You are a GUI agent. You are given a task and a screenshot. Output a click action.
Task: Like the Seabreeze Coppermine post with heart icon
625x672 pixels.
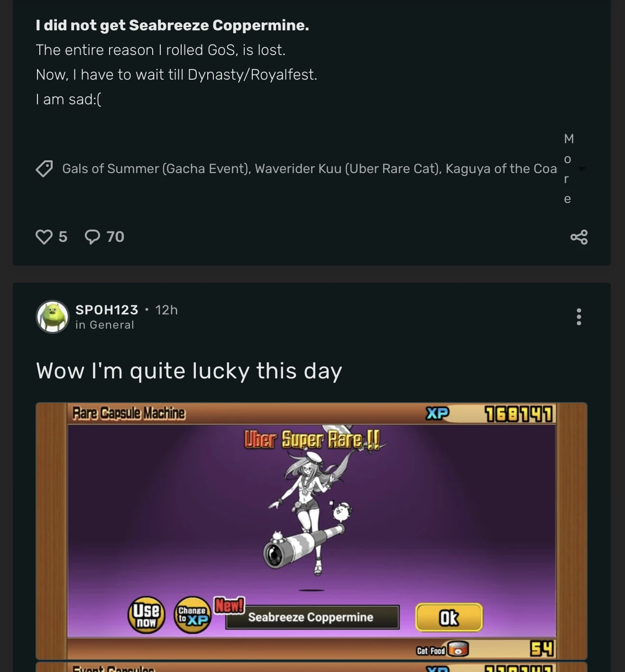click(44, 237)
